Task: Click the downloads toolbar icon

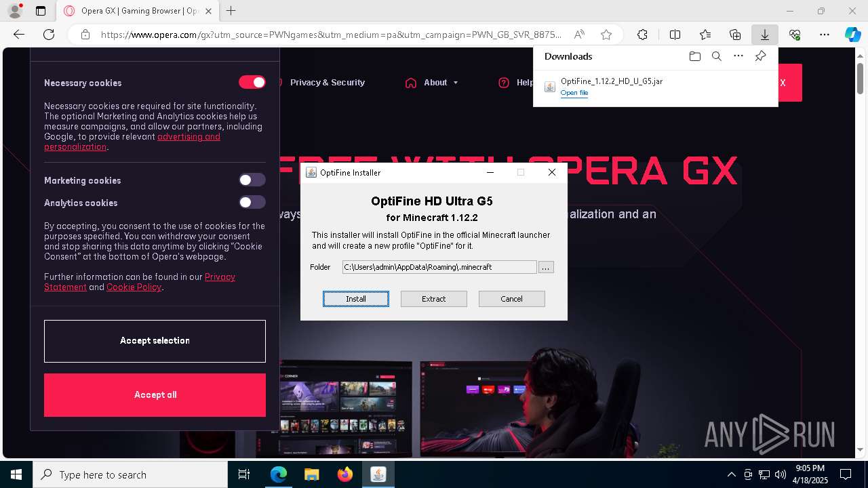Action: click(765, 35)
